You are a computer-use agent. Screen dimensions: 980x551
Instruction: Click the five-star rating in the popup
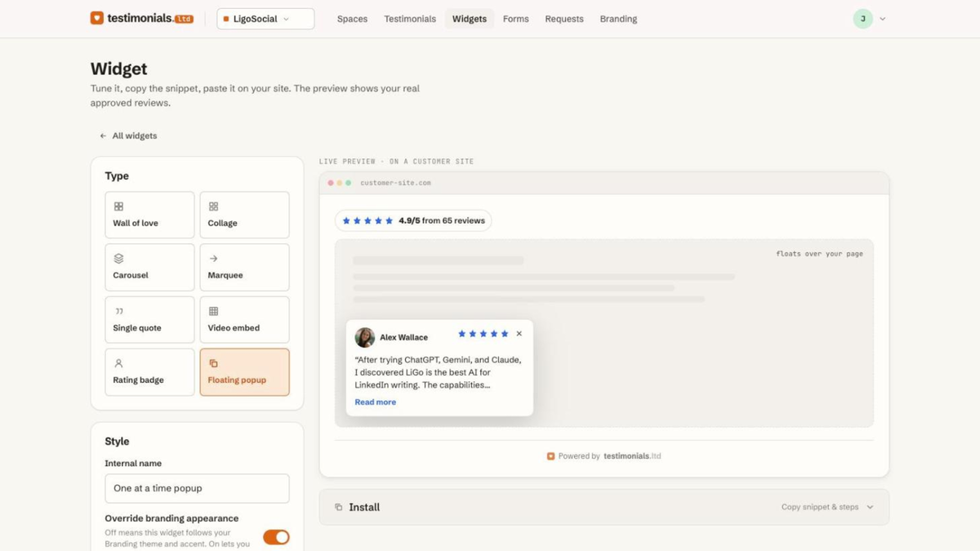483,334
